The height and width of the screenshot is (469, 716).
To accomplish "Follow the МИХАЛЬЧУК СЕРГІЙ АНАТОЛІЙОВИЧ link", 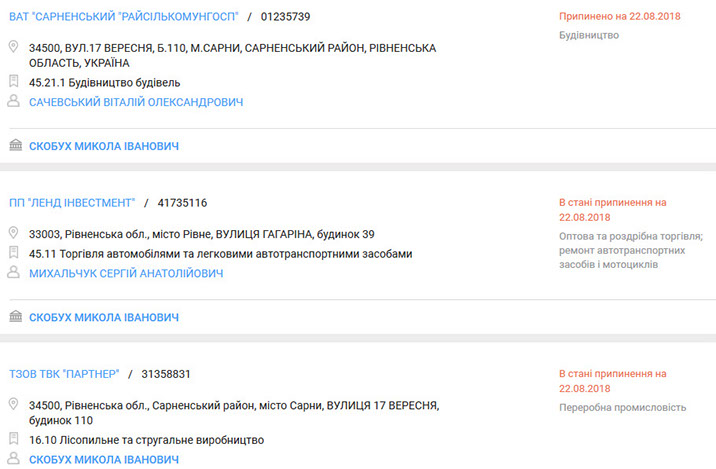I will click(127, 273).
